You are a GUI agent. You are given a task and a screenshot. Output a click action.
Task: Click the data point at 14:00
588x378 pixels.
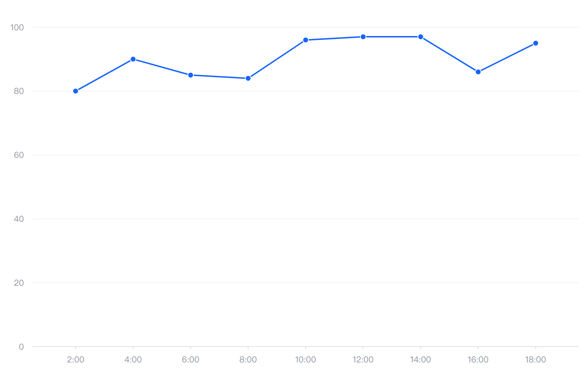421,37
